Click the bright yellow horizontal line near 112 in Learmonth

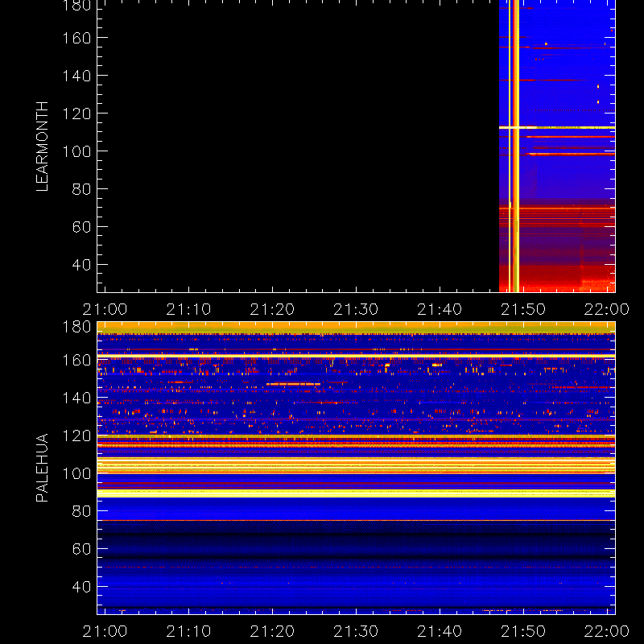tap(557, 128)
